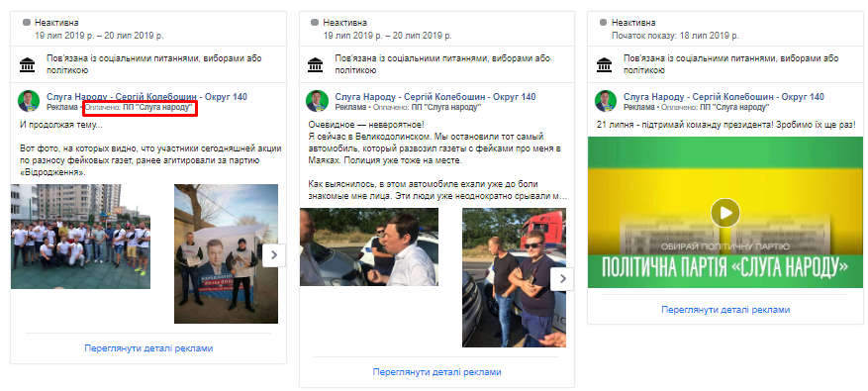The width and height of the screenshot is (868, 391).
Task: Click the truncated line ending срывали м… in middle ad
Action: (437, 196)
